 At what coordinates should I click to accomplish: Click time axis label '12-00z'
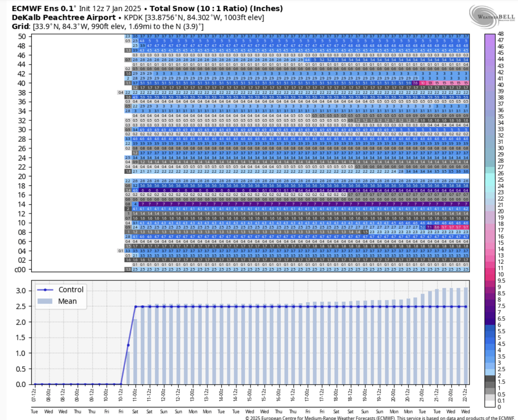[x=164, y=395]
